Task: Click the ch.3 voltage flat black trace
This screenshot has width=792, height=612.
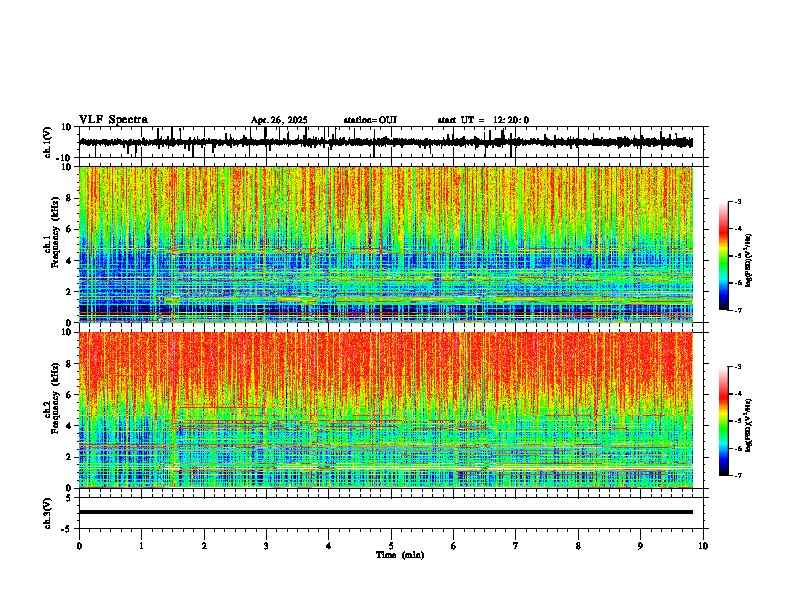Action: click(x=386, y=512)
